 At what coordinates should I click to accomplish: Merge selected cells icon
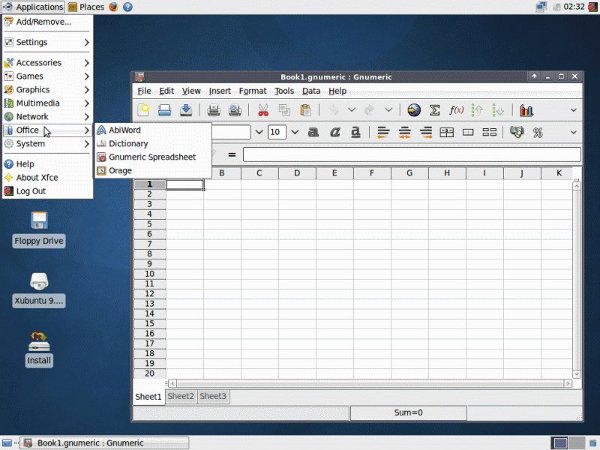[468, 132]
